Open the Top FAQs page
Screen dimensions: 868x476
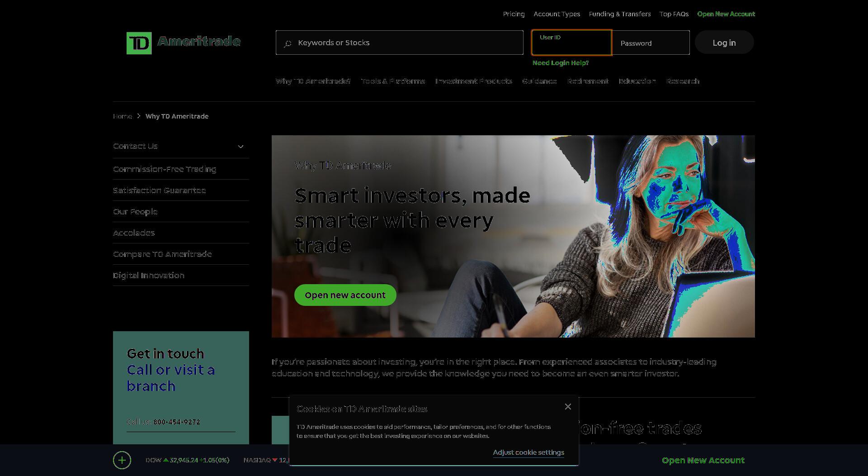[674, 14]
